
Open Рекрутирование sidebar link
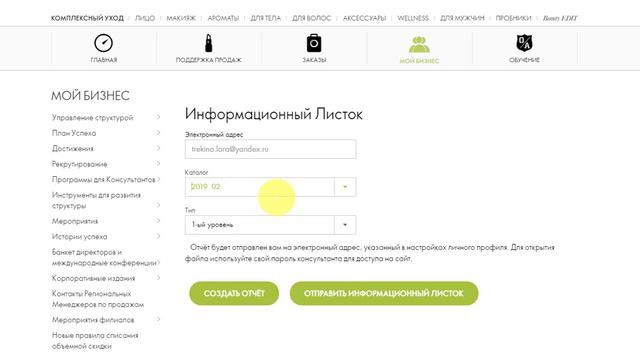(x=79, y=164)
